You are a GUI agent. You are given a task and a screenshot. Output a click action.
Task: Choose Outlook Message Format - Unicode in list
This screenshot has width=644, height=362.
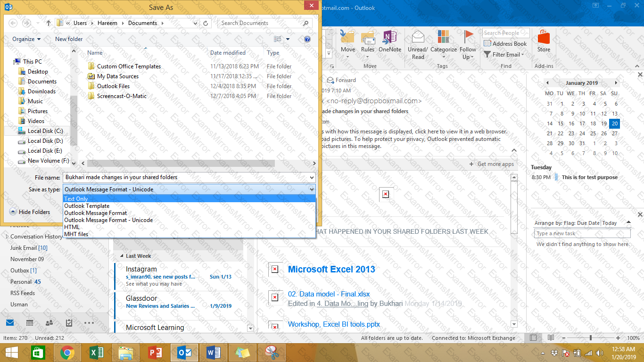[x=190, y=220]
